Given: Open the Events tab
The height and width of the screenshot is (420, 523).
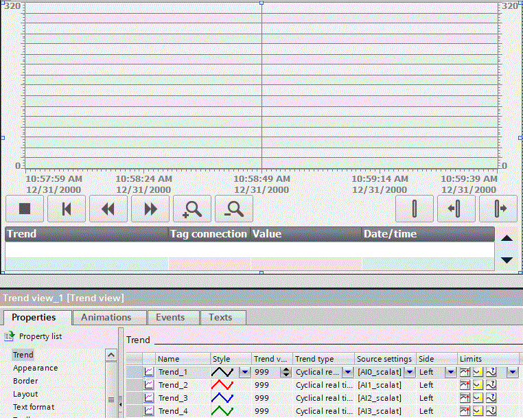Looking at the screenshot, I should (x=170, y=317).
